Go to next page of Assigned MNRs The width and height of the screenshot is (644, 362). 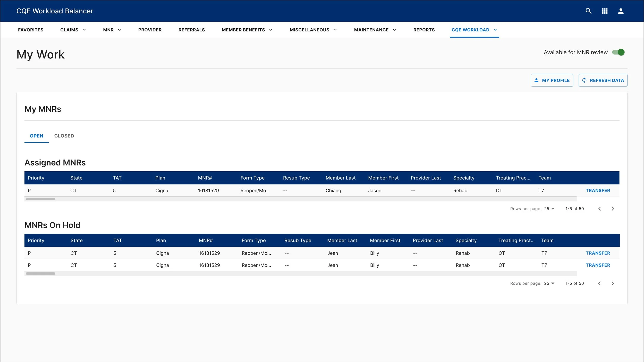pyautogui.click(x=613, y=209)
